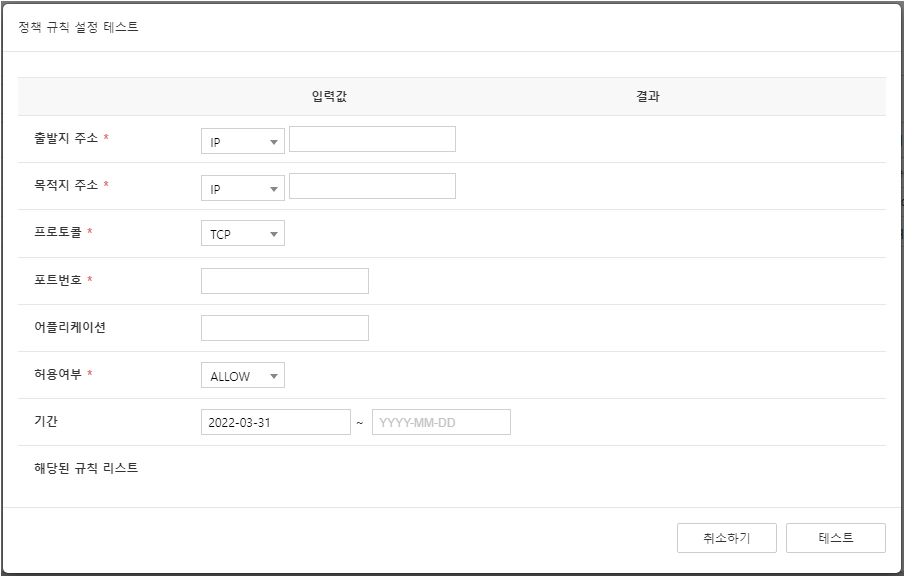This screenshot has width=905, height=577.
Task: Click the 정책 규칙 설정 테스트 title
Action: click(78, 27)
